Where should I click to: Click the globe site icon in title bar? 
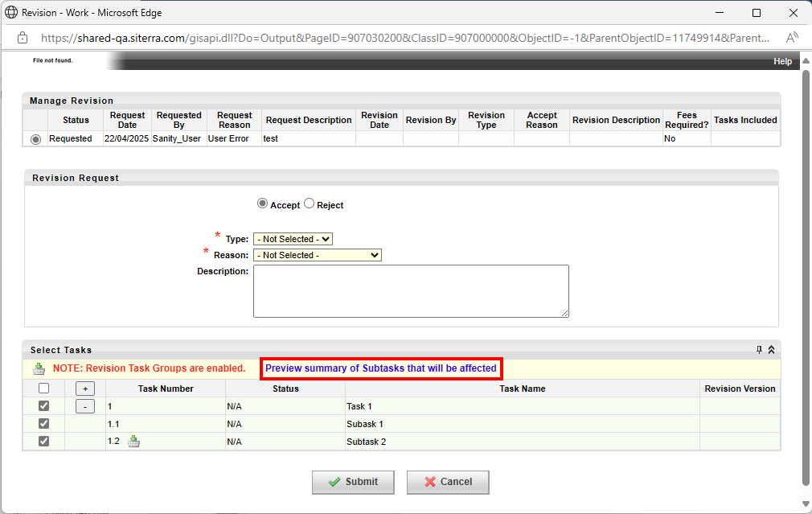pos(11,12)
